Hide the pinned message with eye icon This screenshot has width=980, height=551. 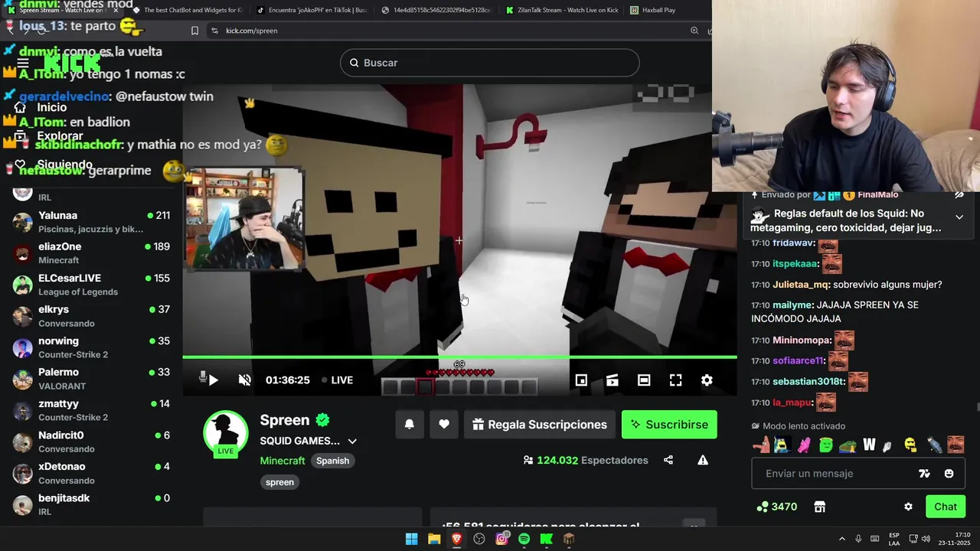point(959,195)
